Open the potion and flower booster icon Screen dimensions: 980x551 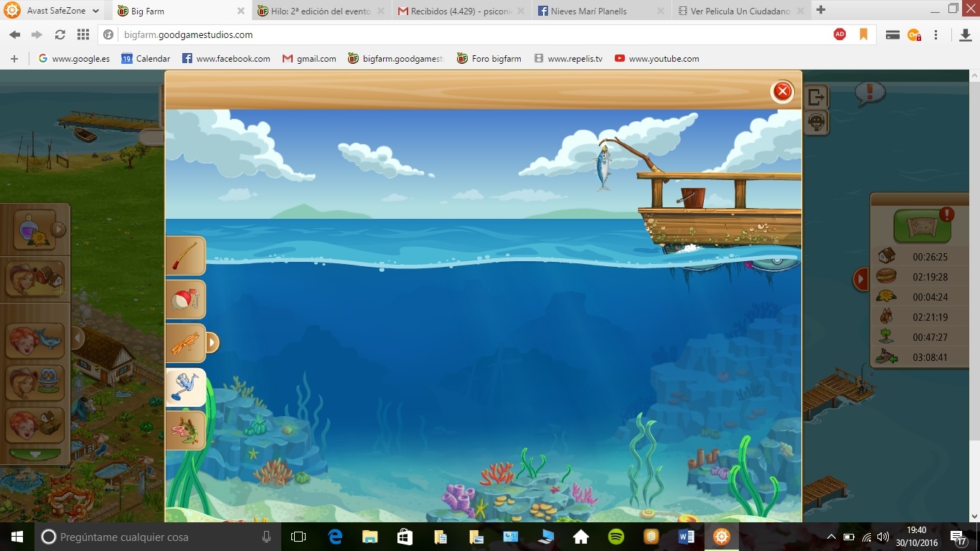click(34, 230)
